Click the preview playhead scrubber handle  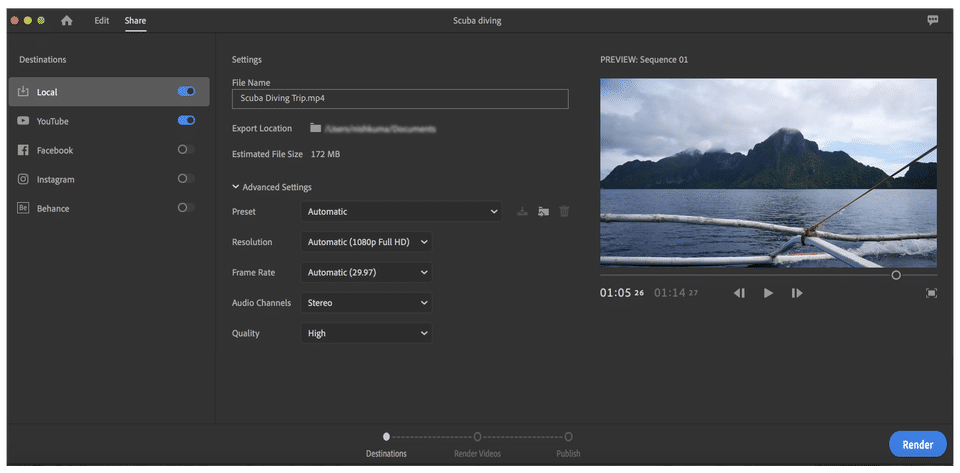pos(896,275)
